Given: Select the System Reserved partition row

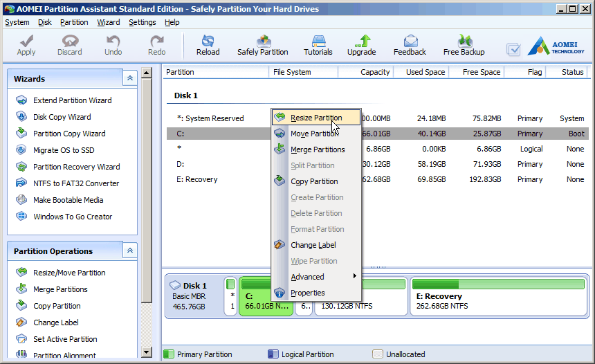Looking at the screenshot, I should click(378, 118).
